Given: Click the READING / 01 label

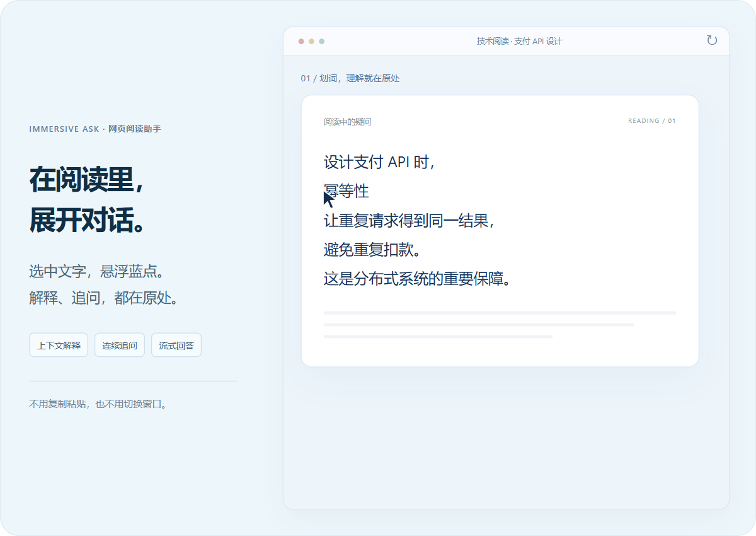Looking at the screenshot, I should pos(652,121).
